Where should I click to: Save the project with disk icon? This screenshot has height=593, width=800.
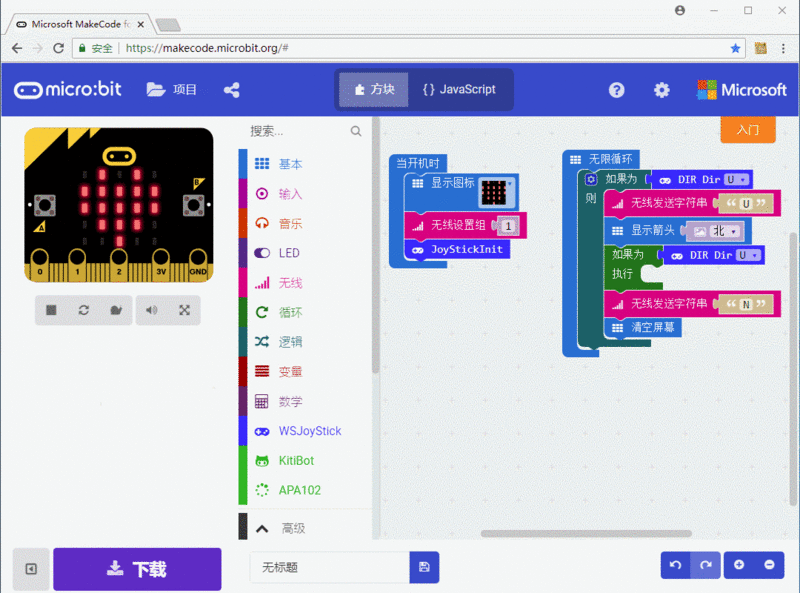pyautogui.click(x=424, y=567)
